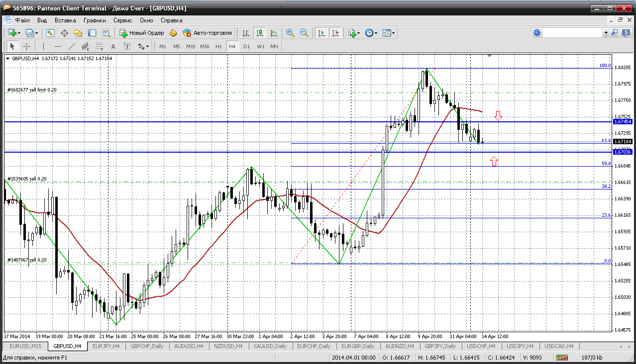Click the Новый Ордер button
This screenshot has width=636, height=364.
[x=142, y=33]
